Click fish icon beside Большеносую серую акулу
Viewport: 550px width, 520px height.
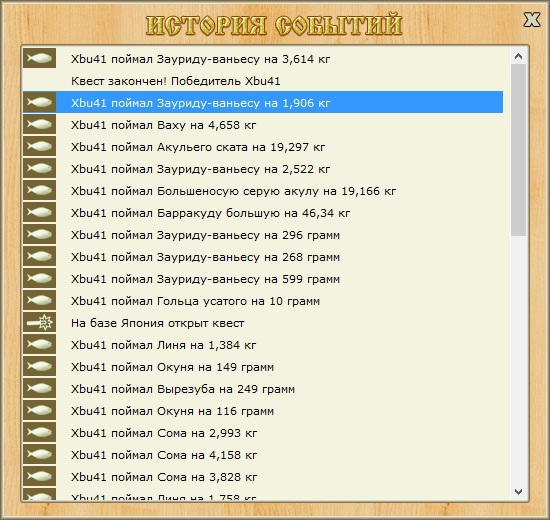(39, 190)
